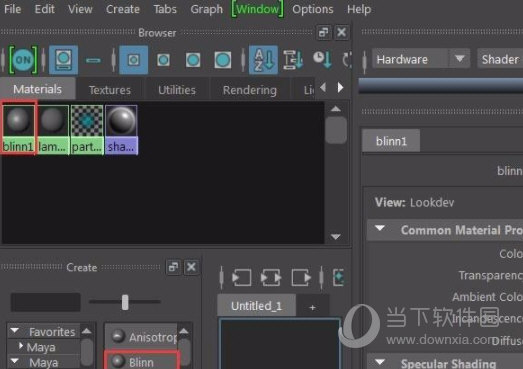Expand the Maya item under Favorites
The image size is (523, 369).
[x=21, y=346]
